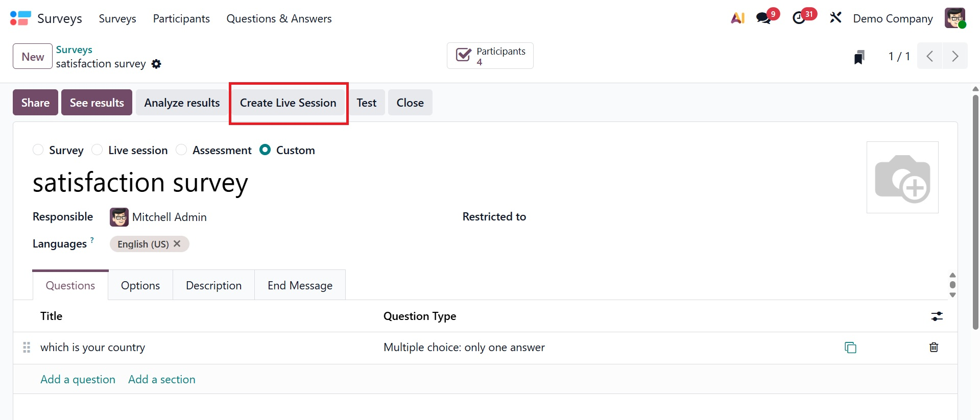Open the Demo Company switcher
980x420 pixels.
pos(893,18)
